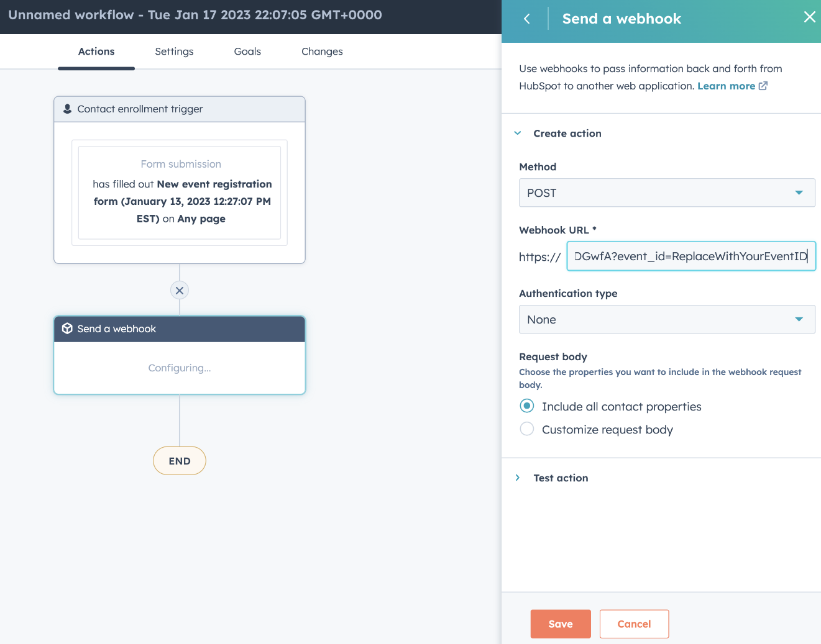Screen dimensions: 821x644
Task: Click into the Webhook URL field
Action: coord(691,256)
